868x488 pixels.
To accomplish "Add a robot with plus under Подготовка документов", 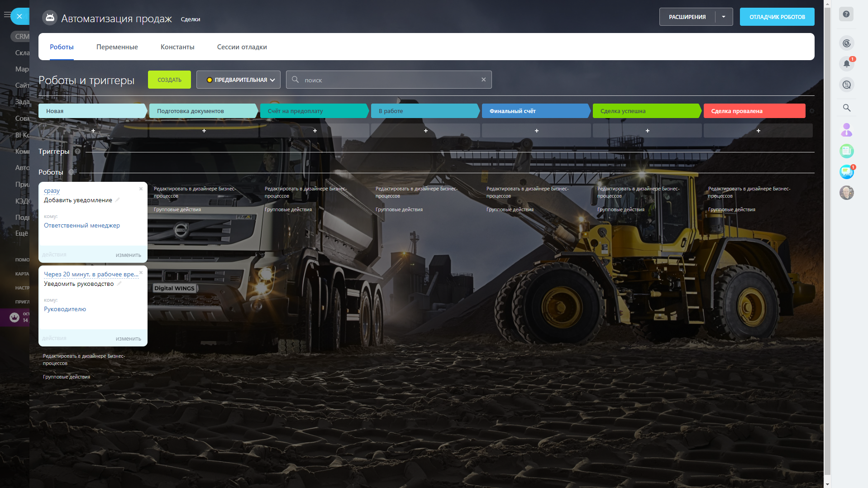I will click(204, 131).
